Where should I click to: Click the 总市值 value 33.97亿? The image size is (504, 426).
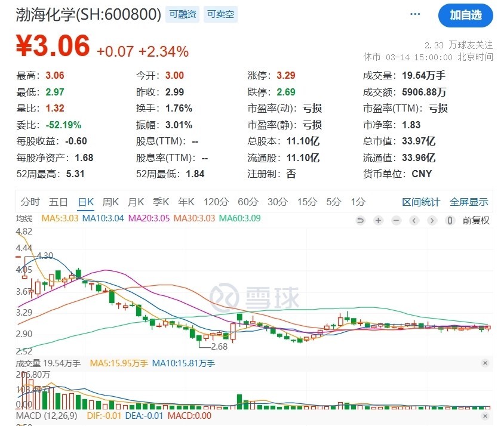(419, 141)
